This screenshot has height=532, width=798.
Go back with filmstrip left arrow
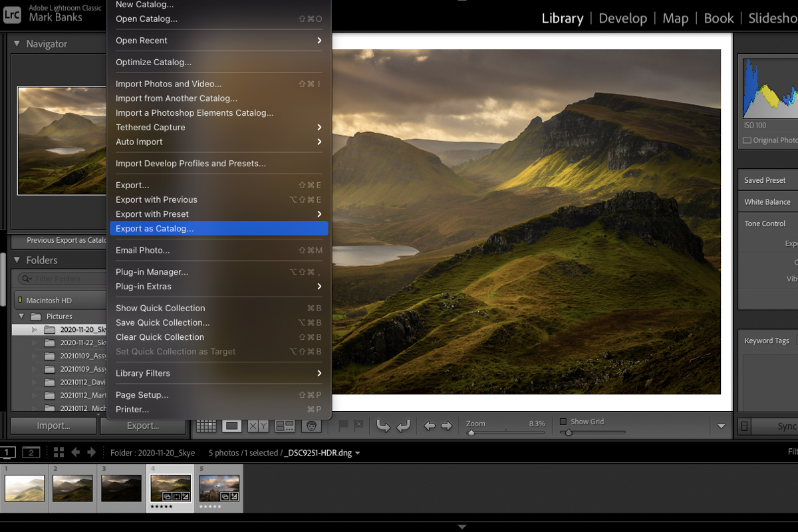pyautogui.click(x=75, y=452)
